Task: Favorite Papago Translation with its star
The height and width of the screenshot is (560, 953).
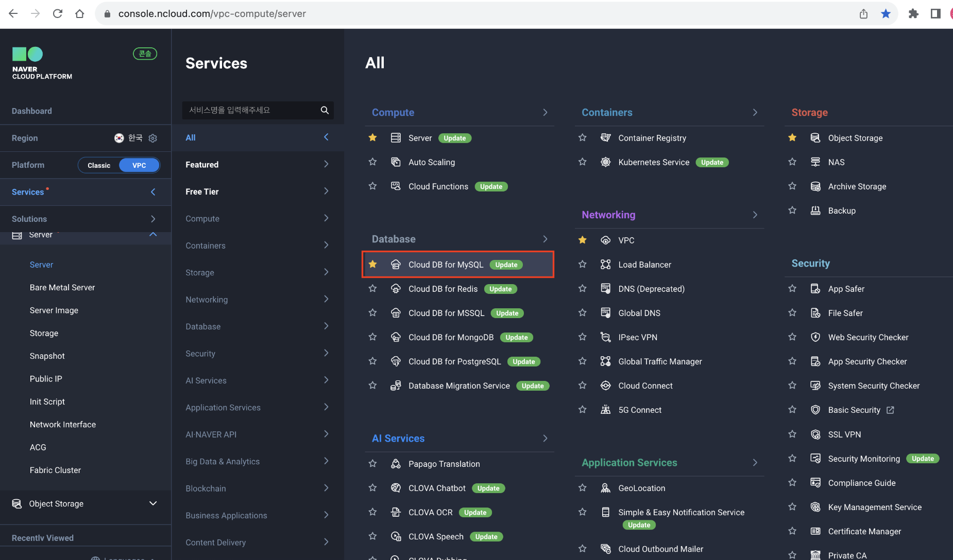Action: 373,463
